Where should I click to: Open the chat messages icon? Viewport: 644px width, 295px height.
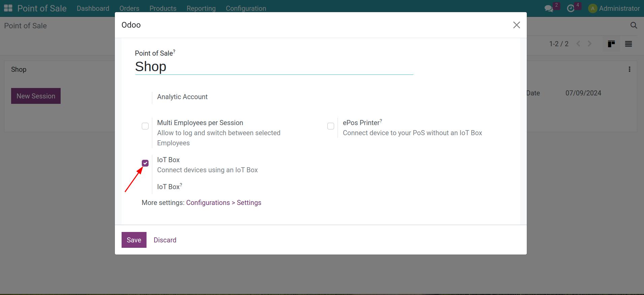coord(549,8)
